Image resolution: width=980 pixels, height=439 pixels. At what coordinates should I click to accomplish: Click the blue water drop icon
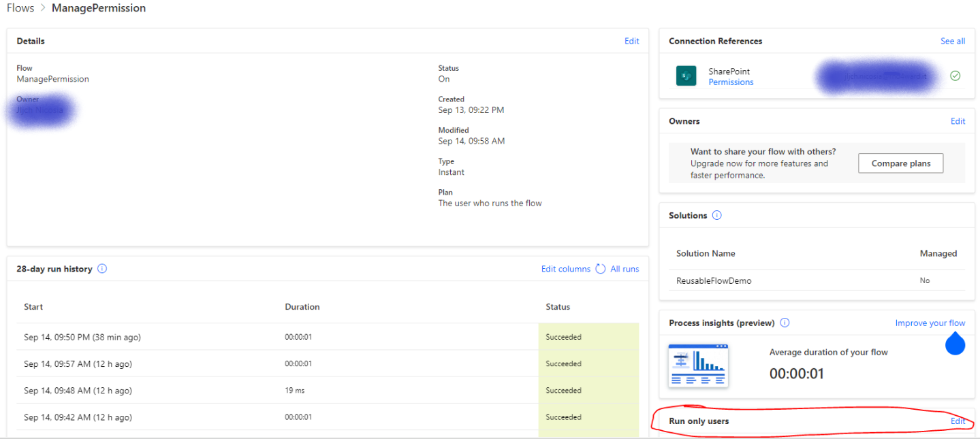955,343
